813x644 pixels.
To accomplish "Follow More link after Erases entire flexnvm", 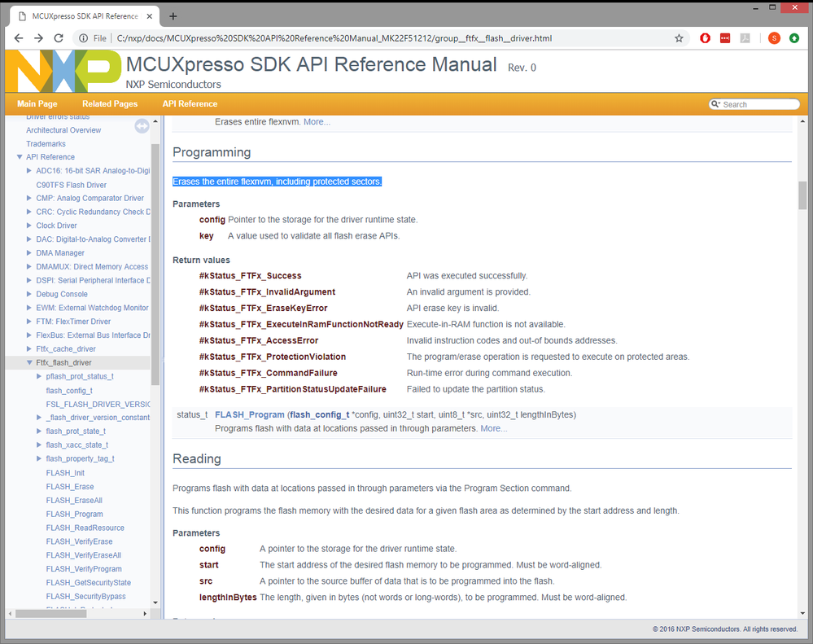I will 317,122.
